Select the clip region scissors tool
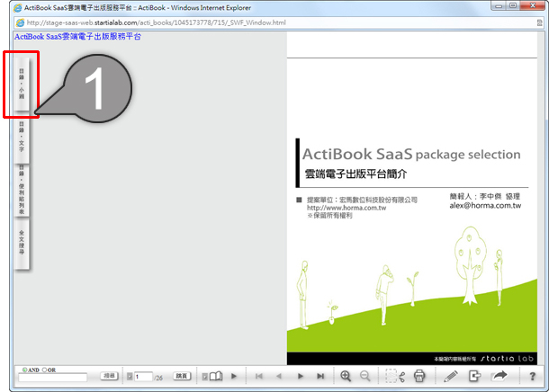 tap(395, 376)
